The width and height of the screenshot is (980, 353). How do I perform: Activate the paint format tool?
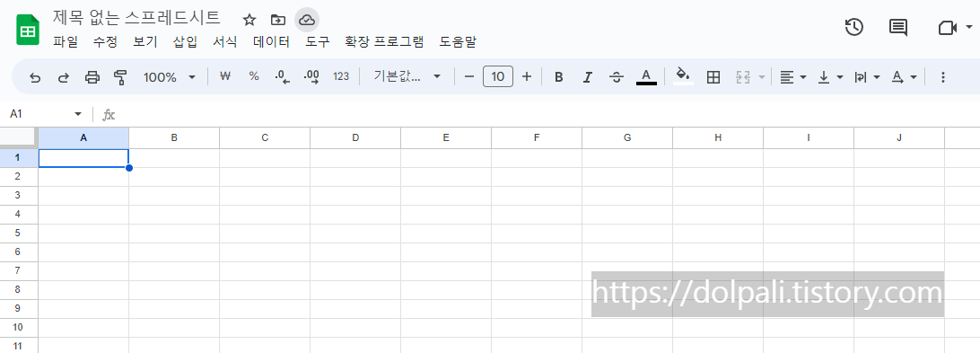tap(120, 77)
